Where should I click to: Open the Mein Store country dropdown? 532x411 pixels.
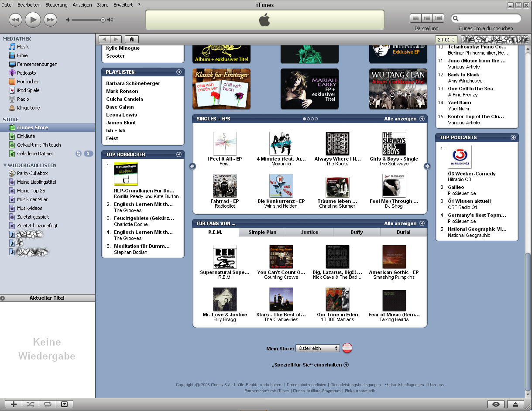pyautogui.click(x=317, y=348)
